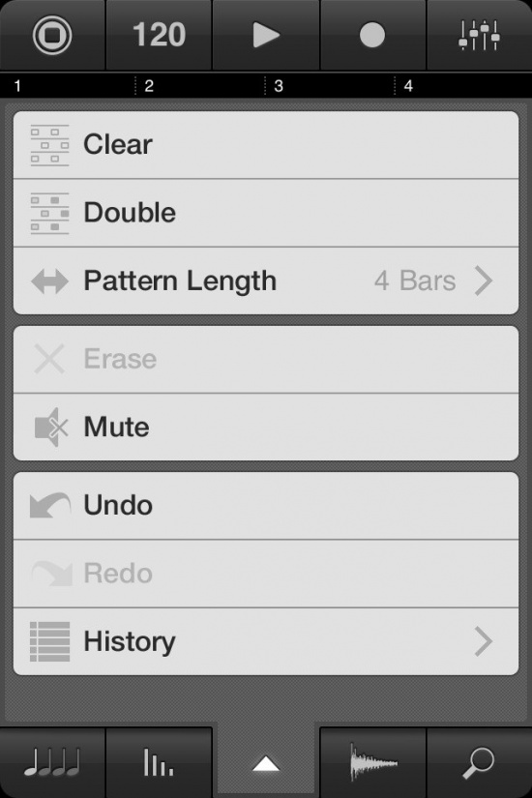
Task: Tap the Undo button
Action: click(266, 505)
